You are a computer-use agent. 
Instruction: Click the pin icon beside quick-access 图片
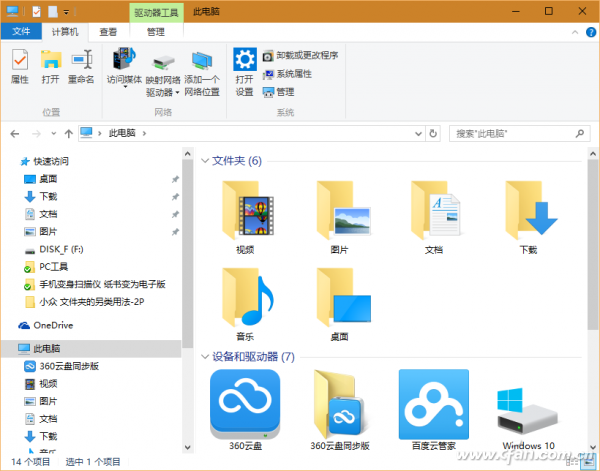coord(175,232)
